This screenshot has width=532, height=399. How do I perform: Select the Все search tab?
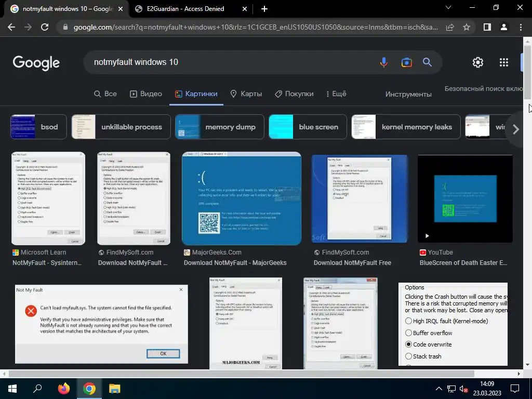click(x=105, y=94)
